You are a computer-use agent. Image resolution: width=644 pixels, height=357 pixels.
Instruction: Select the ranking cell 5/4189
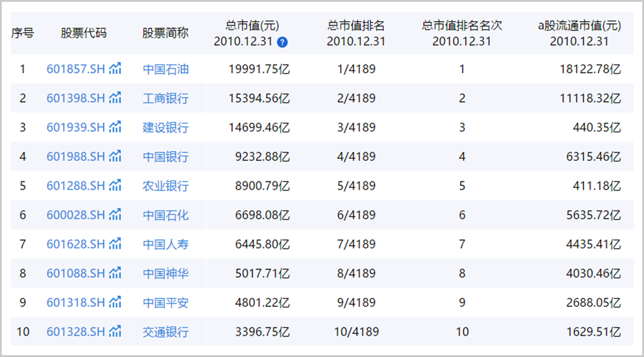[356, 185]
